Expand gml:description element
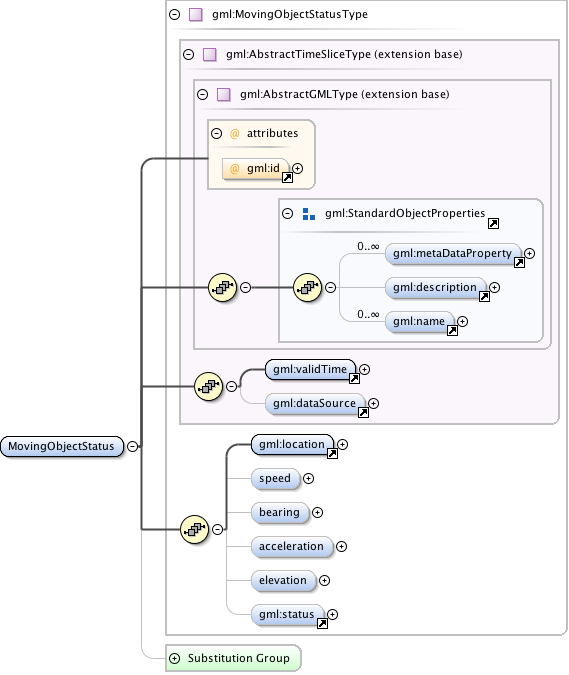Image resolution: width=569 pixels, height=675 pixels. pyautogui.click(x=495, y=288)
